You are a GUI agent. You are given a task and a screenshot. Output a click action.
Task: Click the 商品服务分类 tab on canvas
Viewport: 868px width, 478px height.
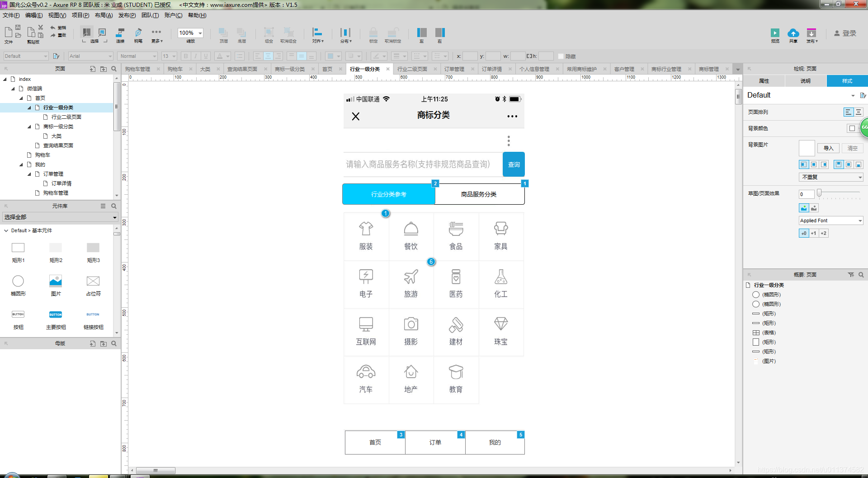(x=479, y=194)
